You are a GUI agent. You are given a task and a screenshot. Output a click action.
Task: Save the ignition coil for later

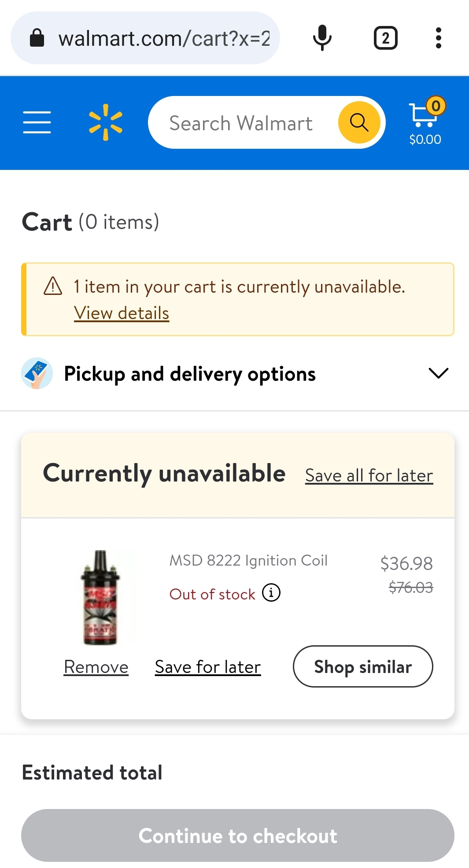207,666
